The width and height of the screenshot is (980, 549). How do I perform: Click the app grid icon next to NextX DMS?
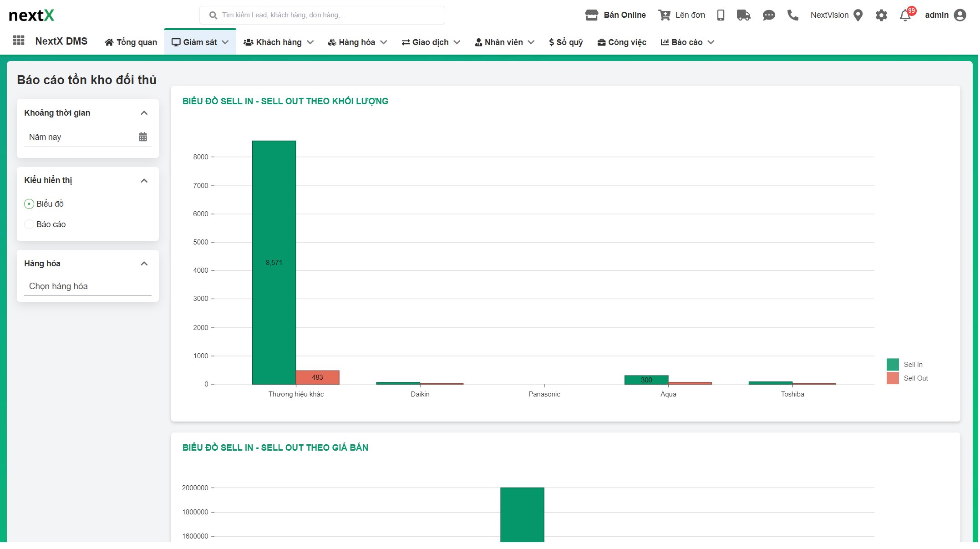point(19,41)
